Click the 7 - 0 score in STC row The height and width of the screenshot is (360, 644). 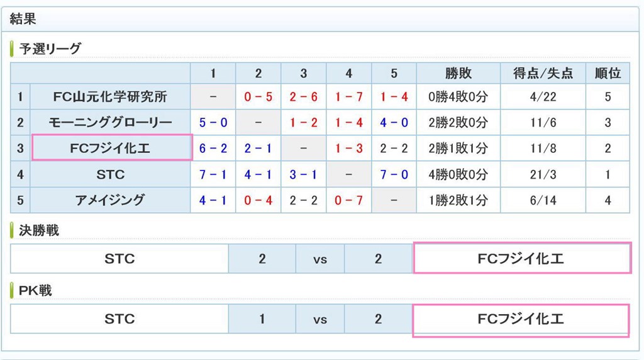click(394, 174)
